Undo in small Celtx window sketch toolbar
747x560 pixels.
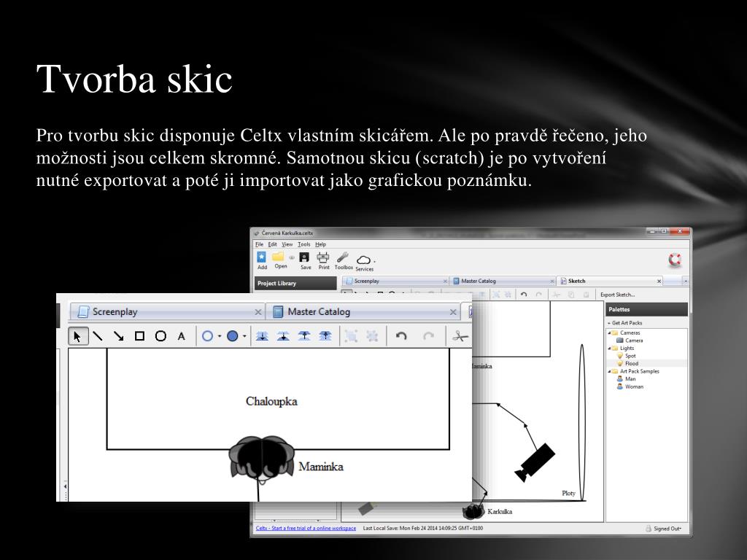524,295
